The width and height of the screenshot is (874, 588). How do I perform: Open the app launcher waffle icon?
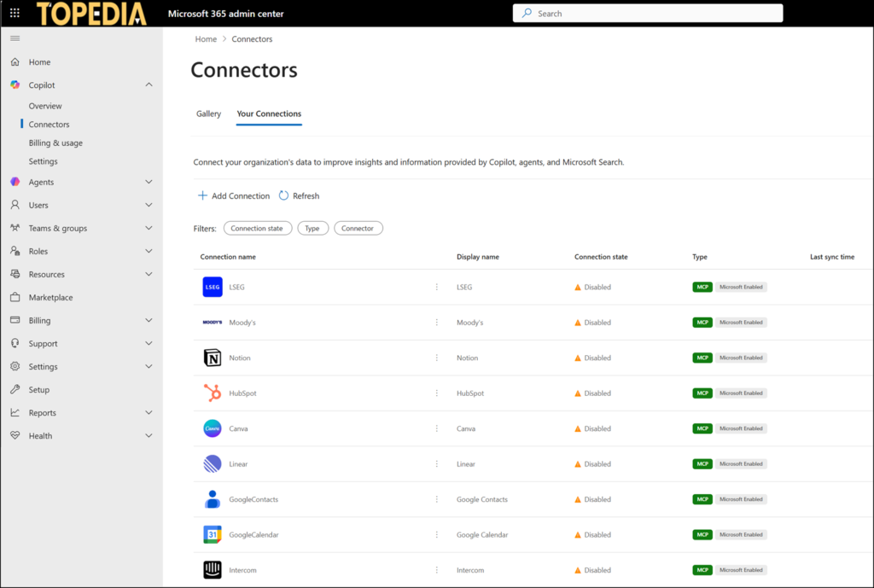coord(15,13)
